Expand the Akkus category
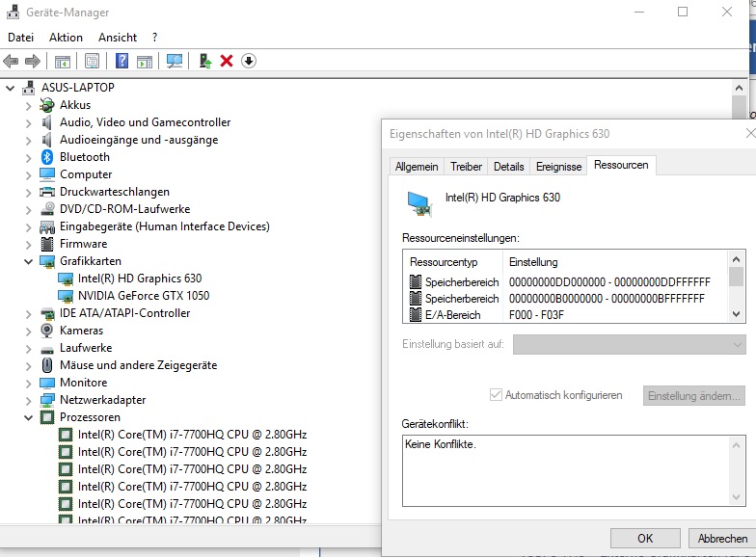This screenshot has width=756, height=558. point(29,106)
